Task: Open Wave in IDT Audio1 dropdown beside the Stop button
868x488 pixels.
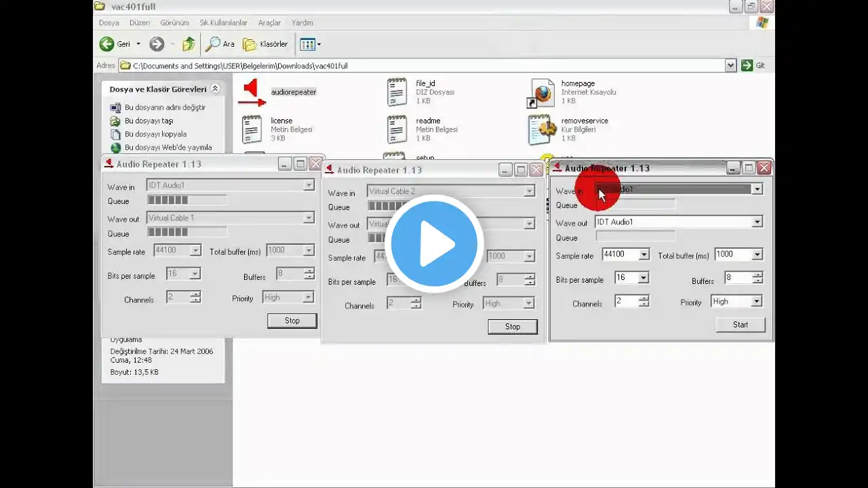Action: [309, 185]
